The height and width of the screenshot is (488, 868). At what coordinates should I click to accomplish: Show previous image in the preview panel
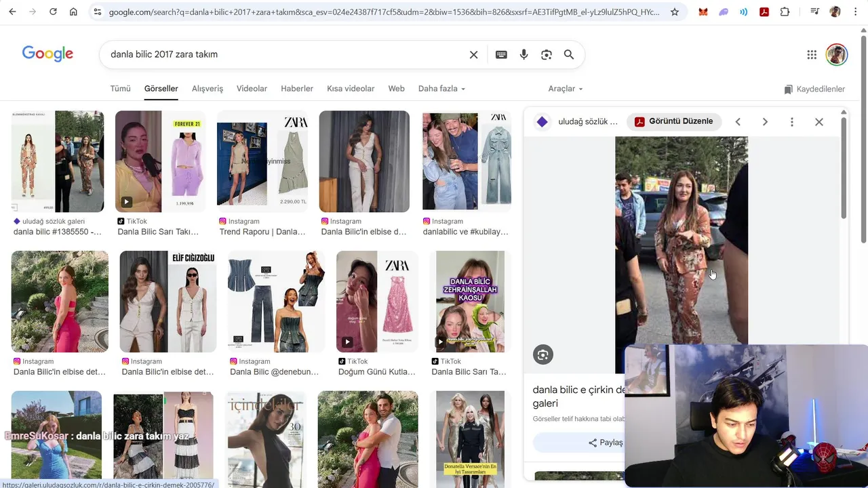[738, 122]
